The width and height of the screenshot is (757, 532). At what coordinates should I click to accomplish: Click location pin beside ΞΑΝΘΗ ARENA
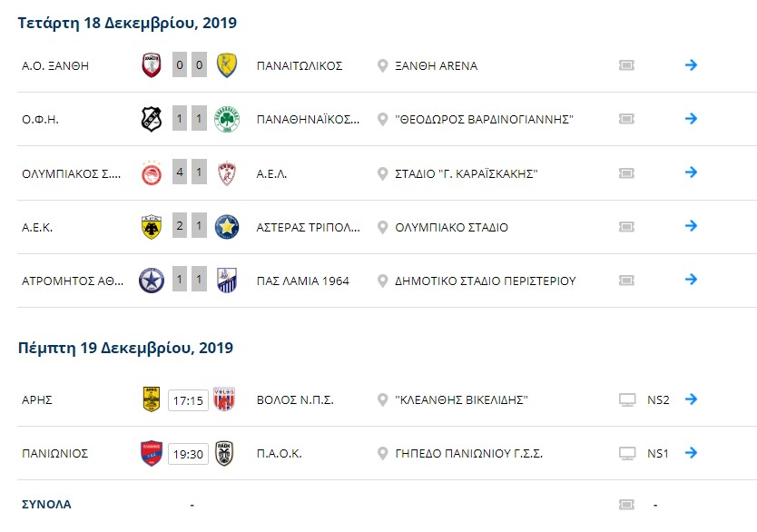(382, 65)
